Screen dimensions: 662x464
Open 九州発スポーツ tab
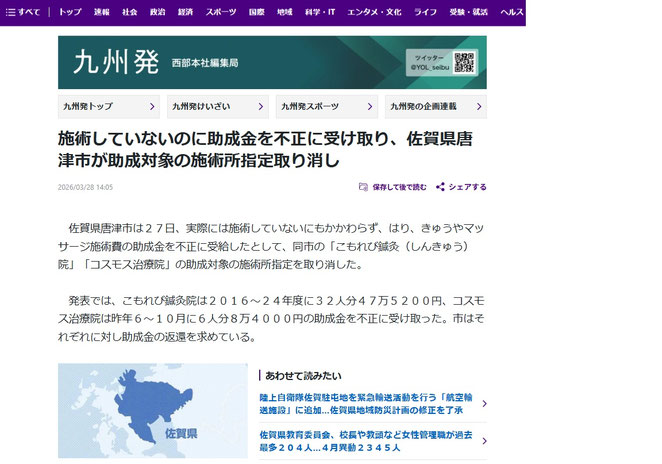coord(327,106)
